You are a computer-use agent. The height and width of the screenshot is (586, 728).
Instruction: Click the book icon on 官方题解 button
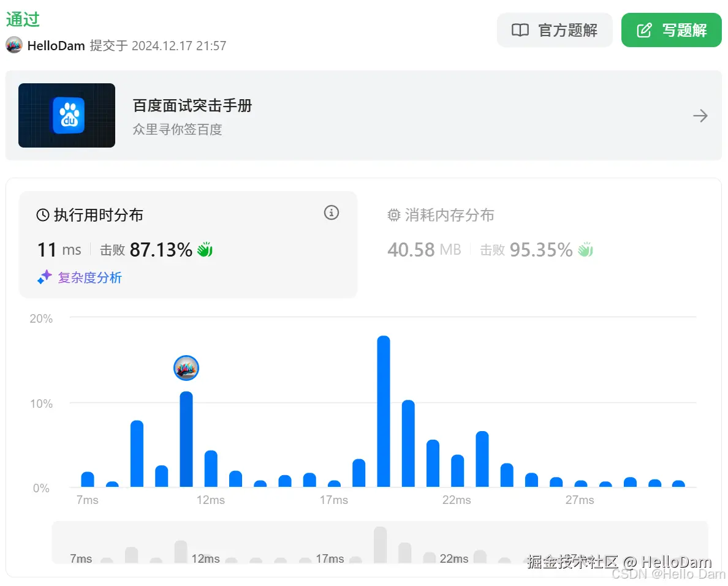tap(520, 29)
